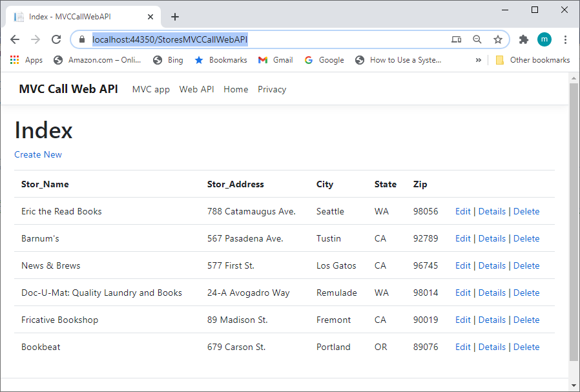Bookmark this page with the star icon
This screenshot has width=580, height=392.
click(x=498, y=39)
